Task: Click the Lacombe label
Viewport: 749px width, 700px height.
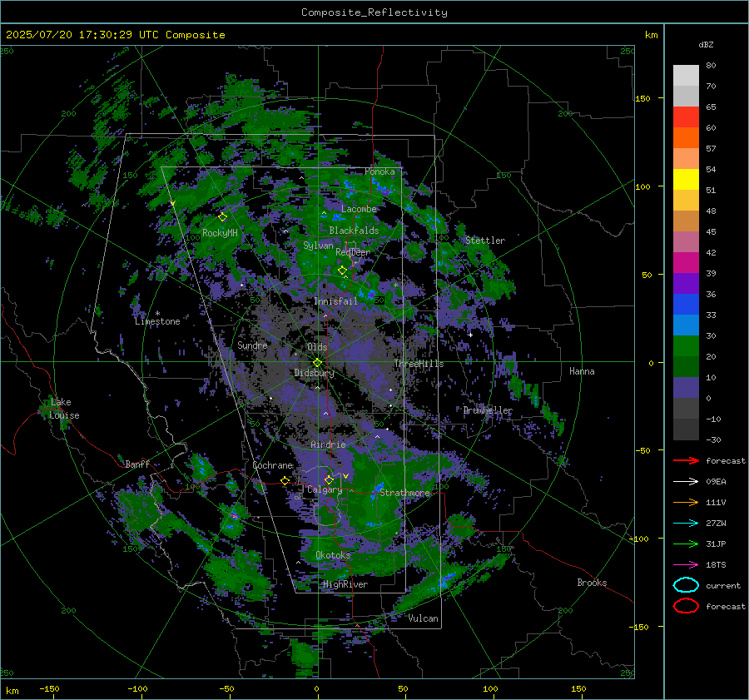Action: point(359,209)
